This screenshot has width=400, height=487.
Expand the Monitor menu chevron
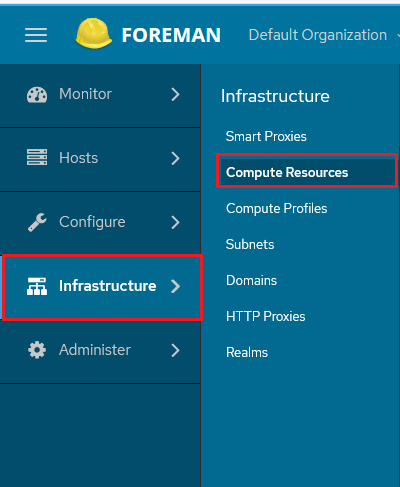(x=175, y=94)
